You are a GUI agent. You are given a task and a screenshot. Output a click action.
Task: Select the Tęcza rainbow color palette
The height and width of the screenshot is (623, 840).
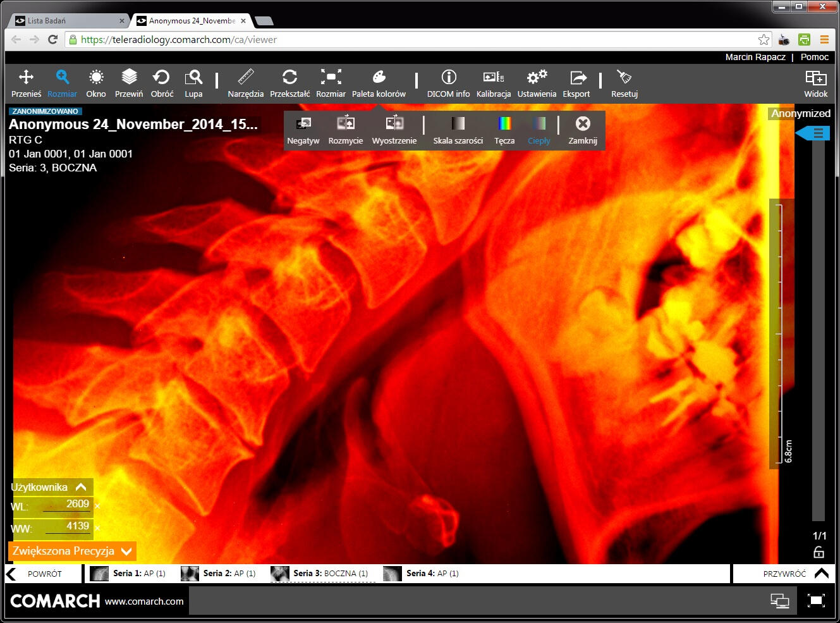point(504,130)
